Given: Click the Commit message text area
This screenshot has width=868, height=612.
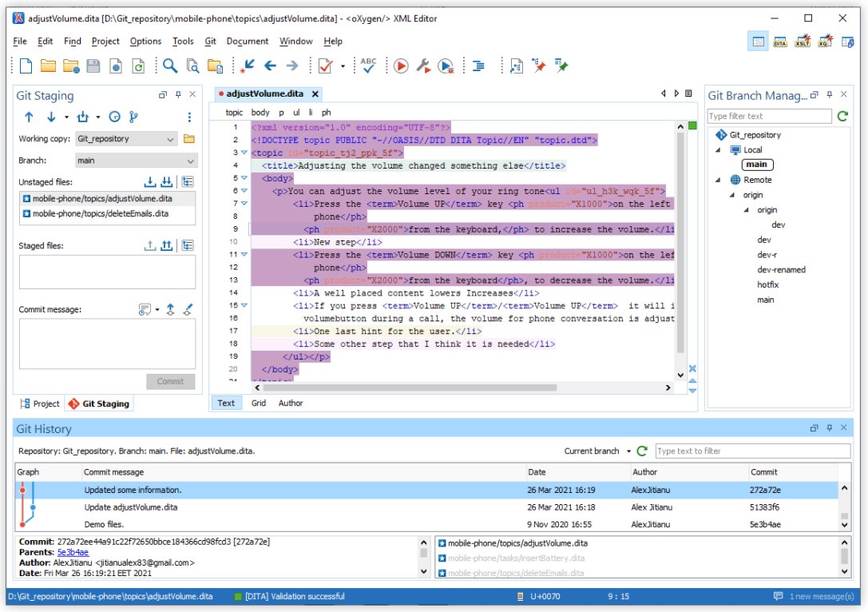Looking at the screenshot, I should [x=107, y=344].
